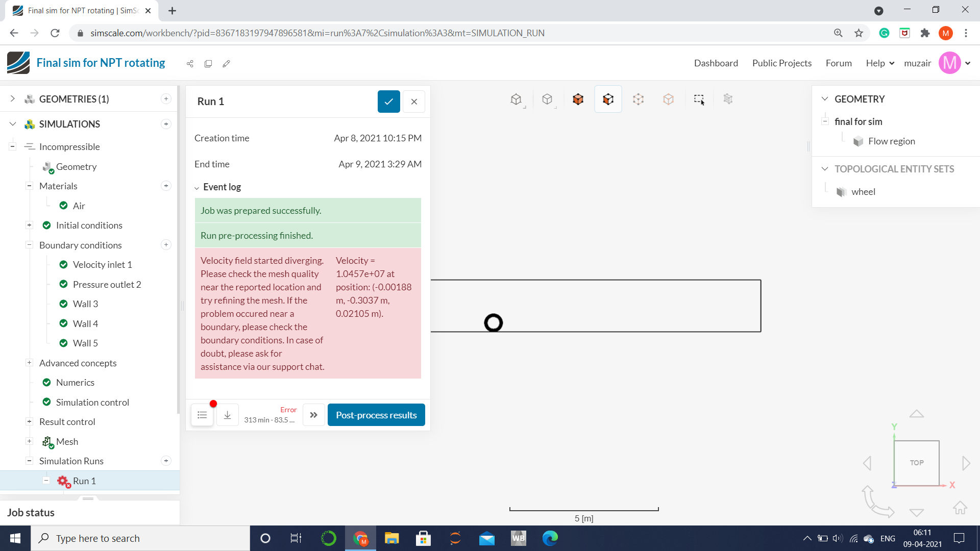Select Velocity inlet 1 boundary condition
Screen dimensions: 980x551
pyautogui.click(x=102, y=265)
